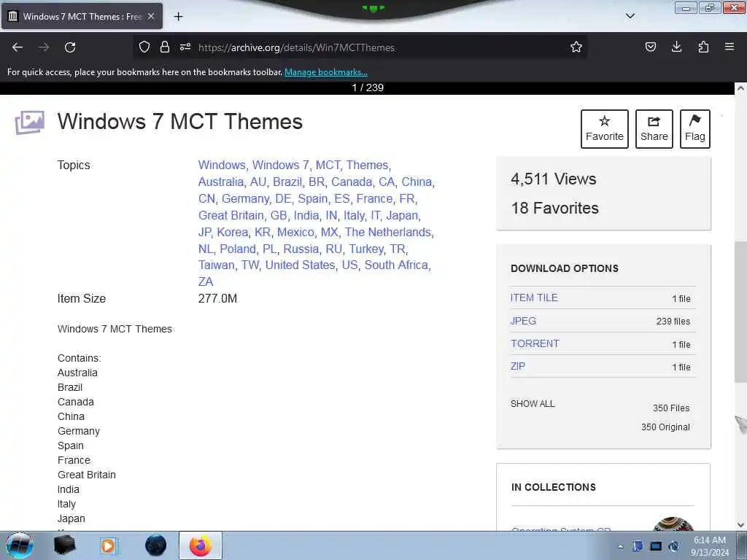Viewport: 747px width, 560px height.
Task: Open the Brazil topic link
Action: (x=287, y=182)
